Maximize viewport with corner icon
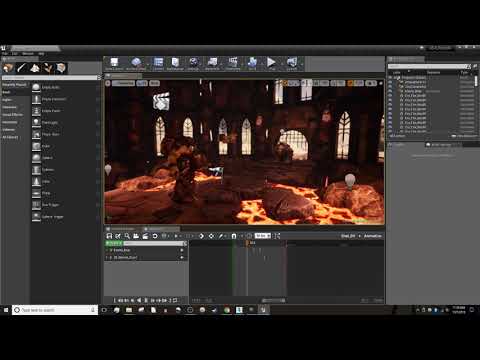The width and height of the screenshot is (480, 360). pos(380,83)
